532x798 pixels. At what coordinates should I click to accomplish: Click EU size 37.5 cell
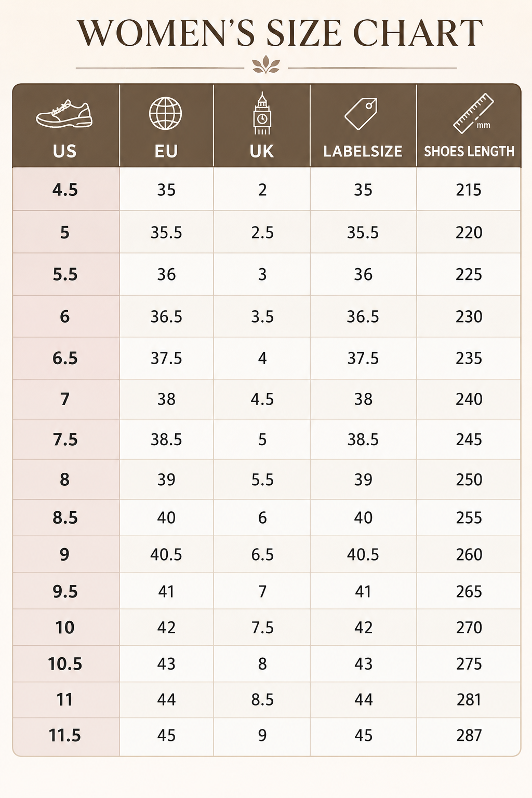[166, 358]
